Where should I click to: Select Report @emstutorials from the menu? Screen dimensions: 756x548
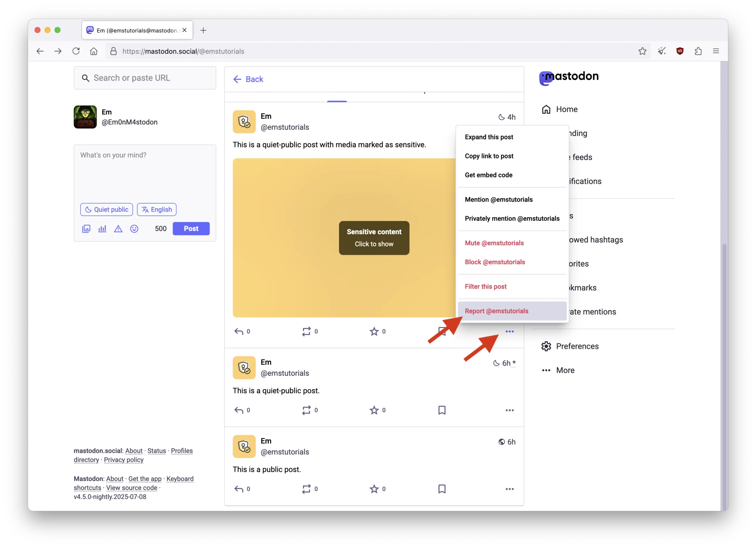496,311
